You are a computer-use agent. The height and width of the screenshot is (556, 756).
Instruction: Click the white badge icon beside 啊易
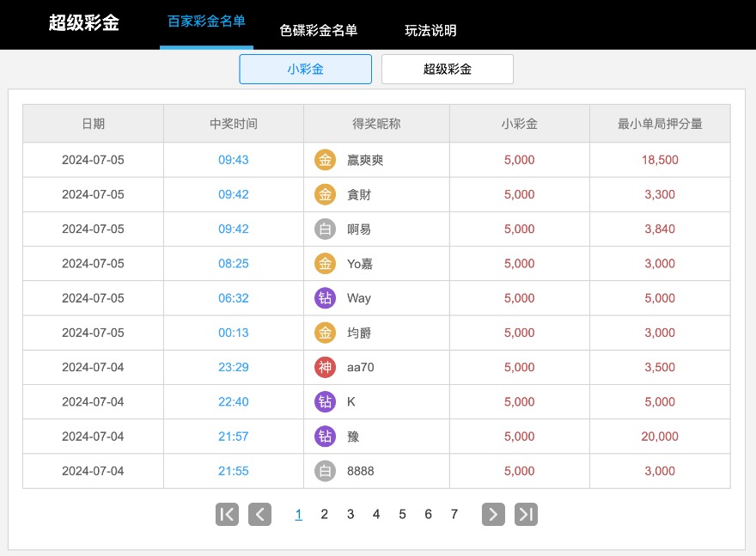click(325, 229)
